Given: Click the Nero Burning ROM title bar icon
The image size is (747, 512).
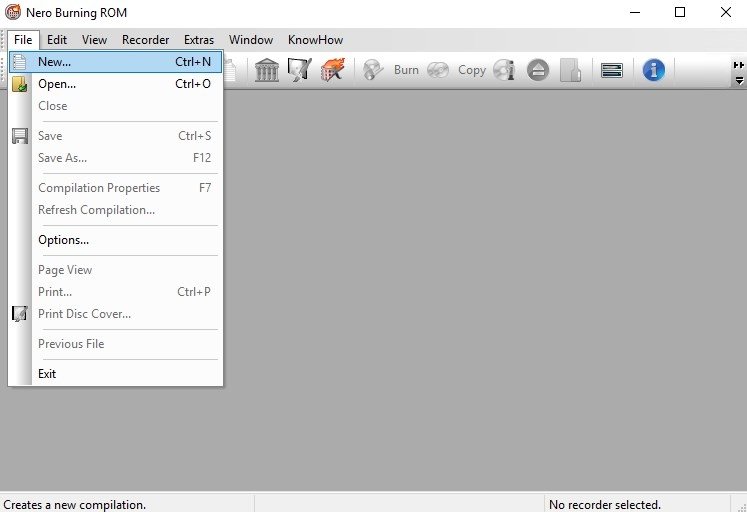Looking at the screenshot, I should 13,12.
